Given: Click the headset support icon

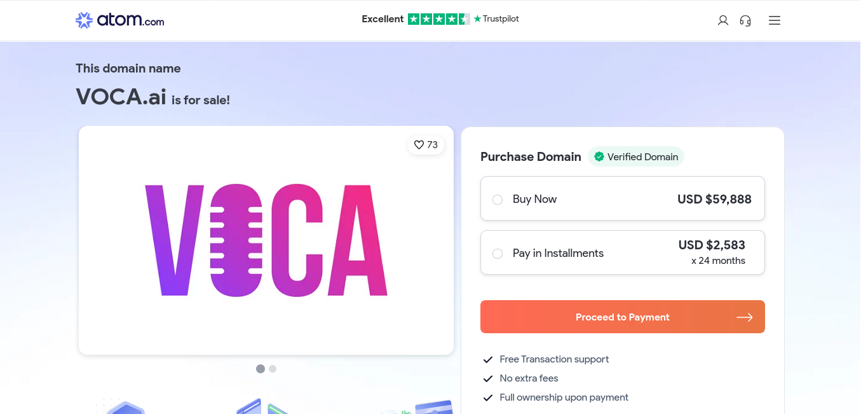Looking at the screenshot, I should pos(745,20).
